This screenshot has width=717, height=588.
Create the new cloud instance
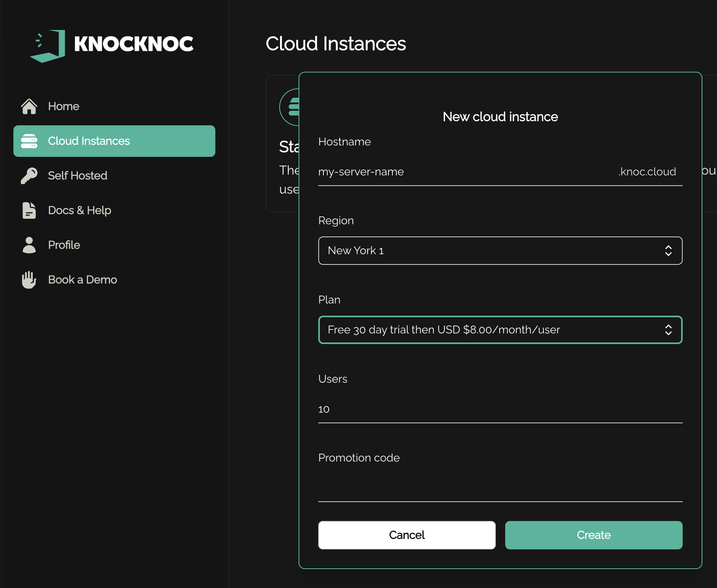point(594,535)
